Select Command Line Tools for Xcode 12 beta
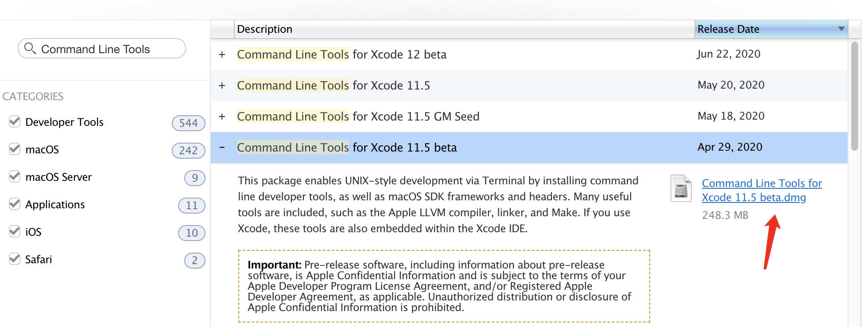This screenshot has height=327, width=868. [x=341, y=54]
